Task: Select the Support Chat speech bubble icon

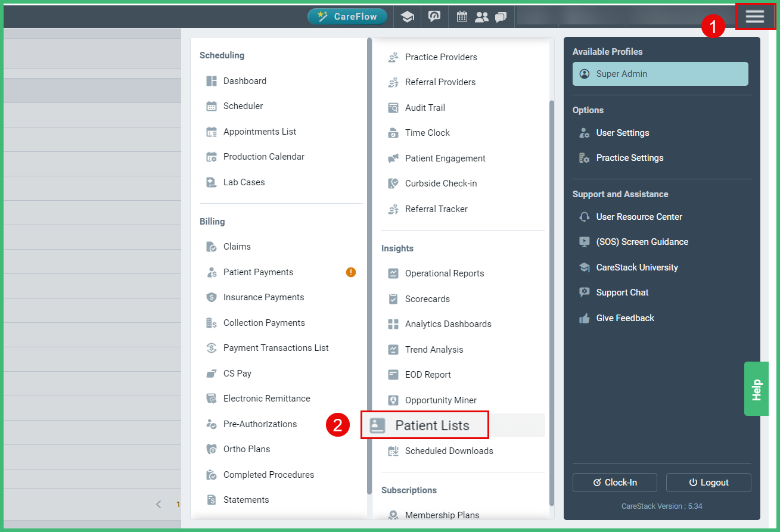Action: (x=585, y=292)
